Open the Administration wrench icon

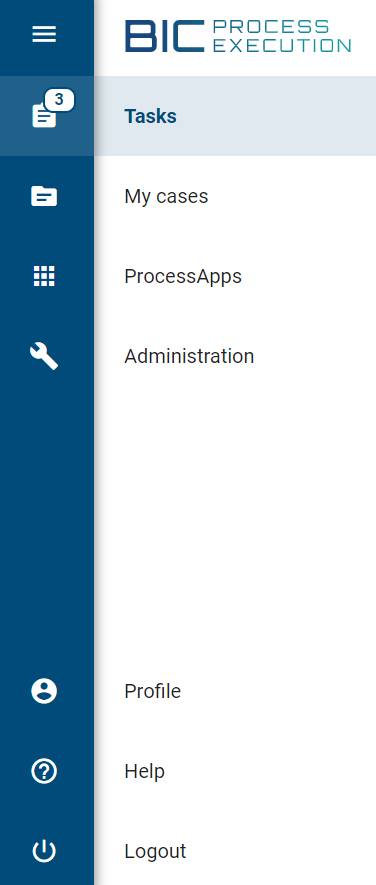point(44,357)
